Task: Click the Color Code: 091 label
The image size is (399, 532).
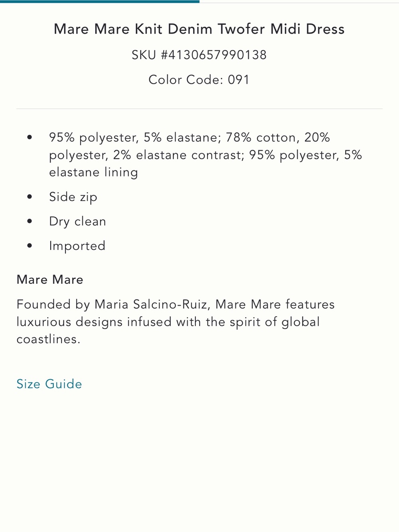Action: 199,79
